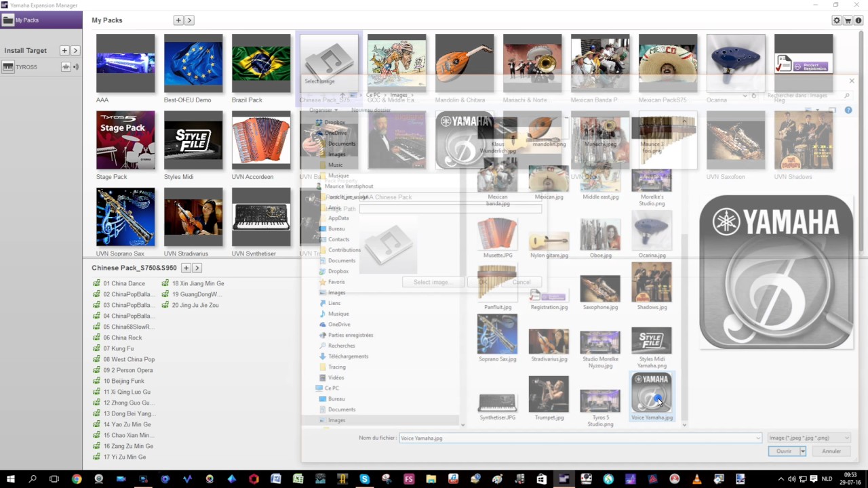Open the info icon at top right

[x=859, y=20]
